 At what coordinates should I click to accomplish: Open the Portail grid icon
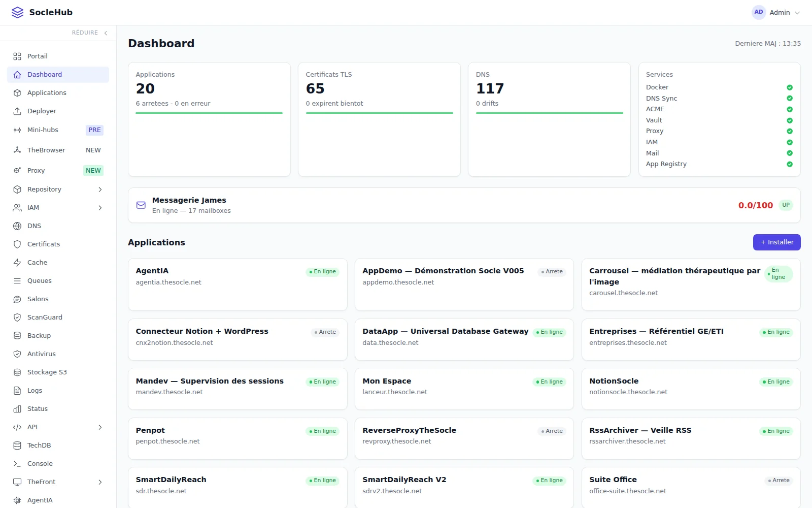pos(17,56)
